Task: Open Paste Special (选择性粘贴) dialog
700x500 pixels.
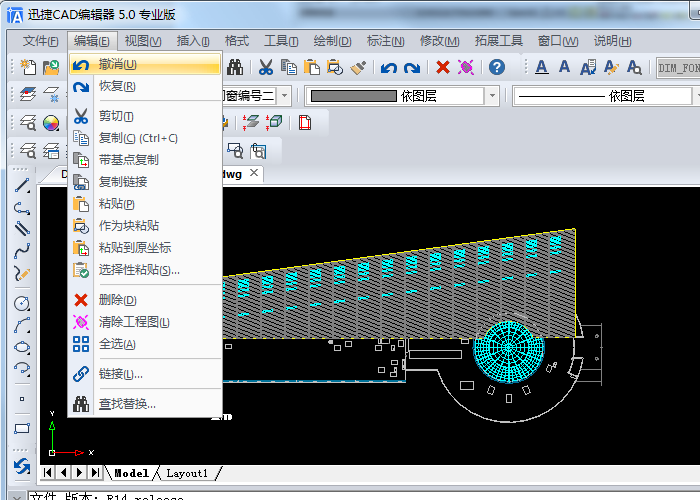Action: click(x=145, y=270)
